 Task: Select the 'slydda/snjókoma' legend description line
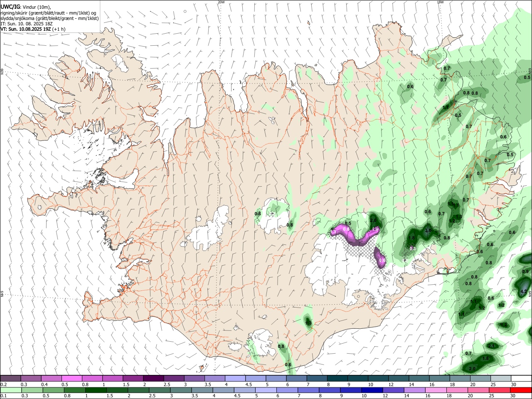[x=49, y=18]
